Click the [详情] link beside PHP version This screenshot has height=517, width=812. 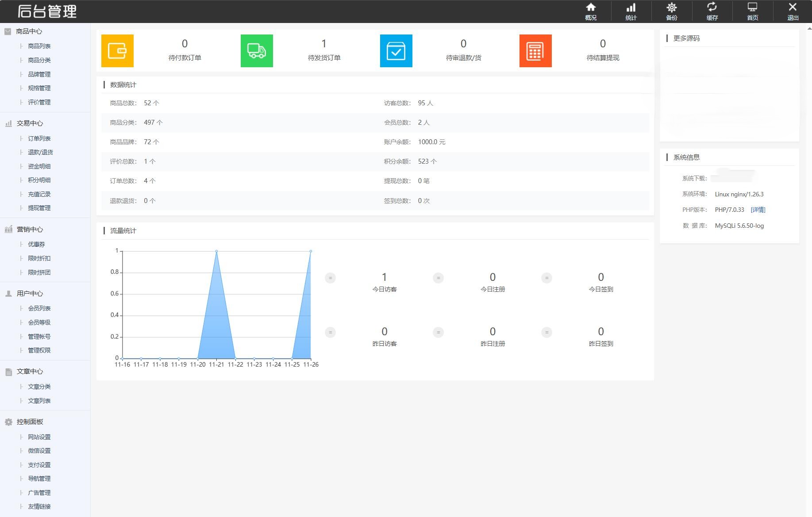758,210
